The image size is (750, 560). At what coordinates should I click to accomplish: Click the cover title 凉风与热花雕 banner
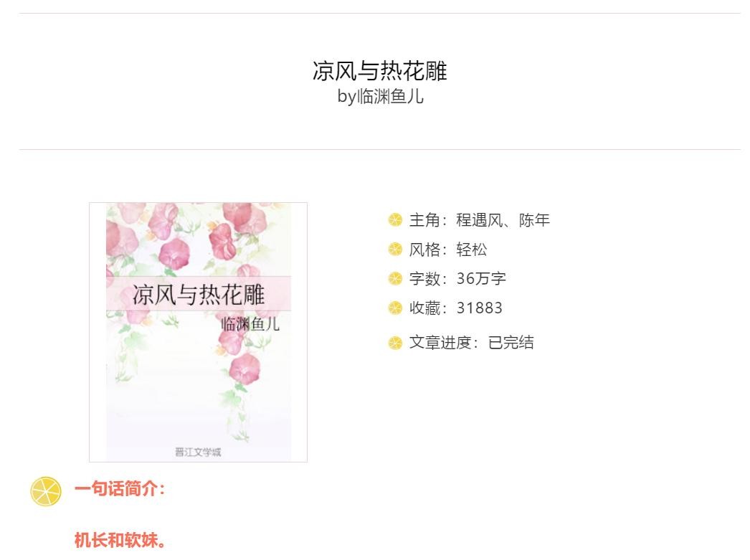click(x=199, y=294)
